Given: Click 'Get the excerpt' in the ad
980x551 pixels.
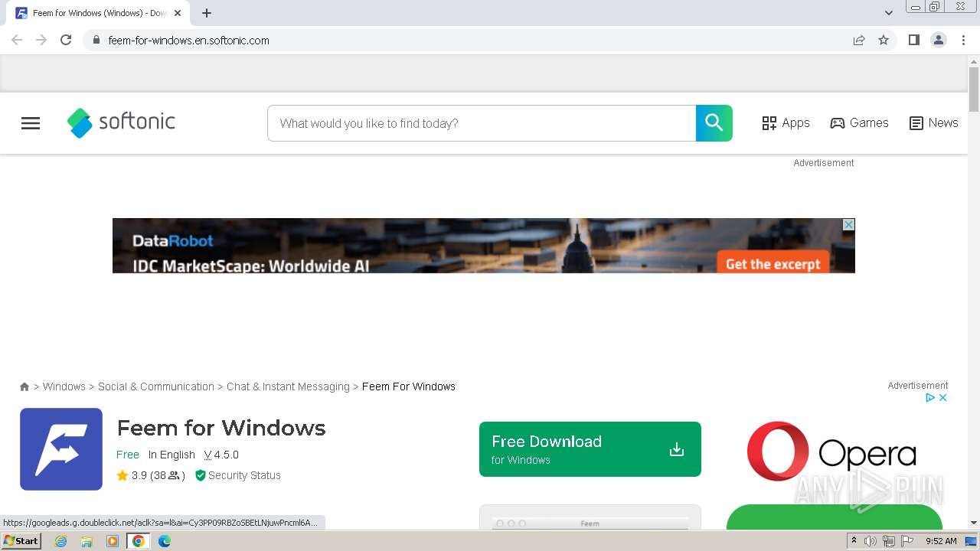Looking at the screenshot, I should click(773, 263).
